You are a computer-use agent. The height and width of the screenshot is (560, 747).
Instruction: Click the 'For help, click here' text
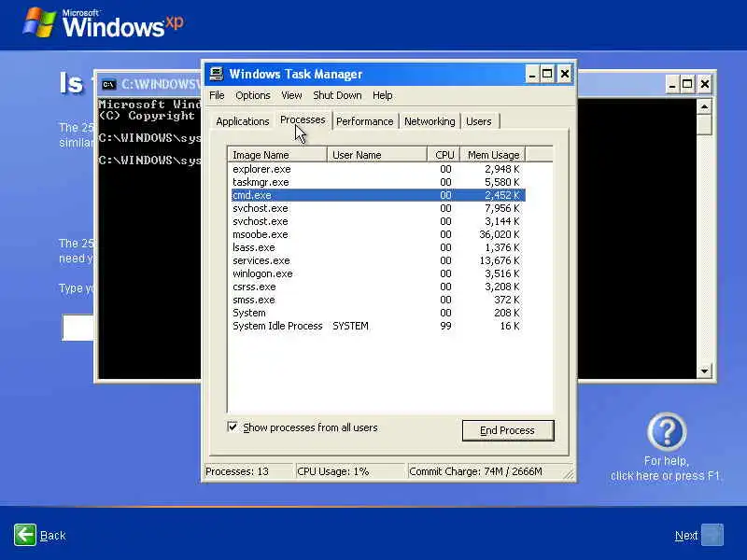pos(666,469)
